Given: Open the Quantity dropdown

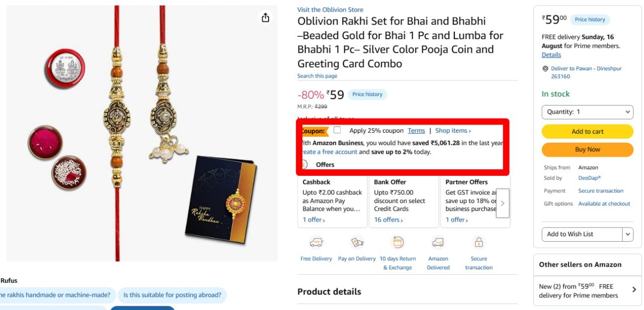Looking at the screenshot, I should pyautogui.click(x=587, y=112).
